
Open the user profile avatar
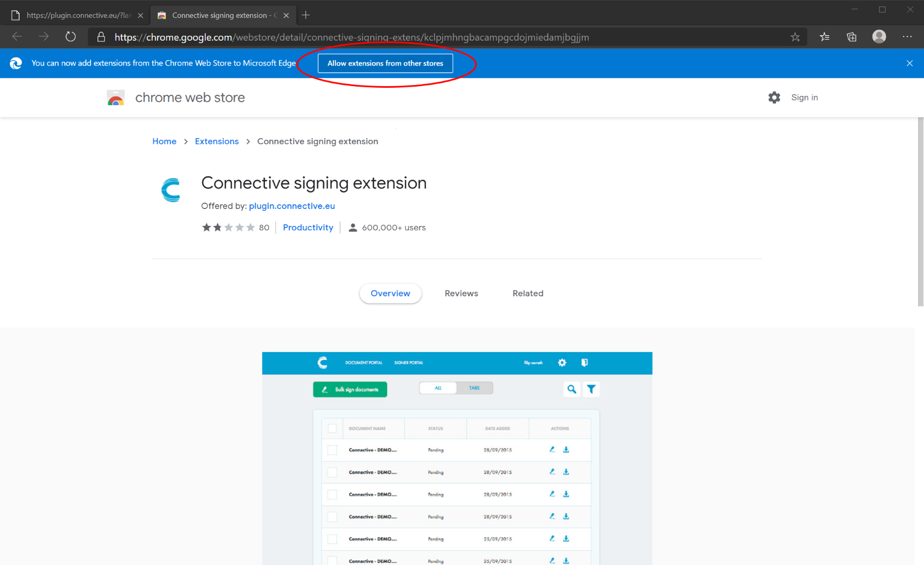pyautogui.click(x=879, y=36)
